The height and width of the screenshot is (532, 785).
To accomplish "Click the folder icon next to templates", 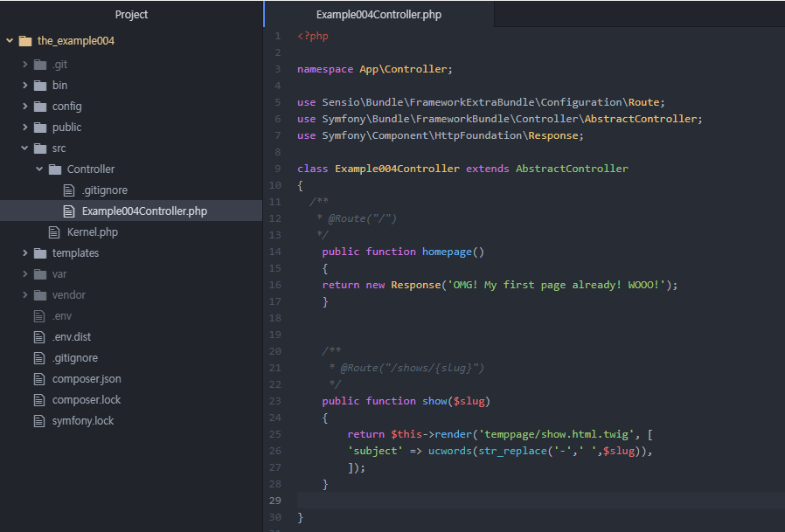I will coord(39,253).
